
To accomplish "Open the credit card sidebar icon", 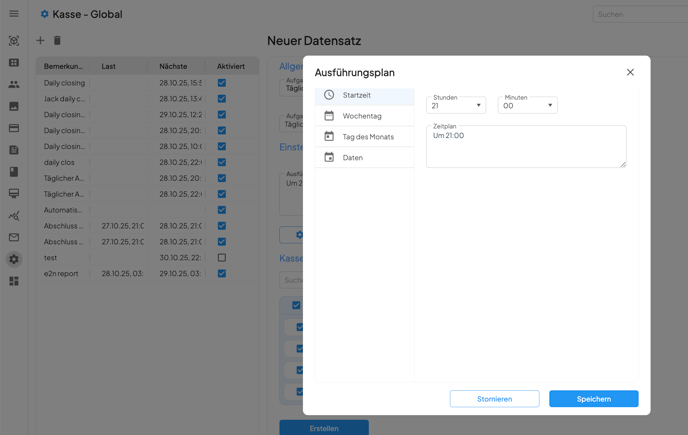I will [14, 128].
